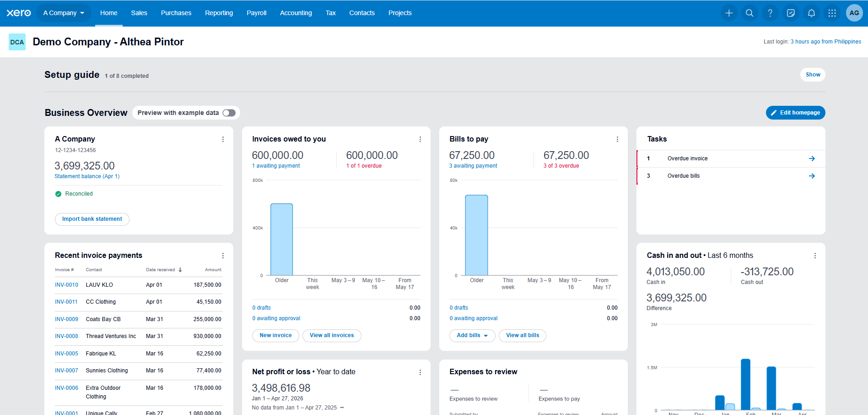868x415 pixels.
Task: Open the Overdue invoice task arrow
Action: click(812, 158)
